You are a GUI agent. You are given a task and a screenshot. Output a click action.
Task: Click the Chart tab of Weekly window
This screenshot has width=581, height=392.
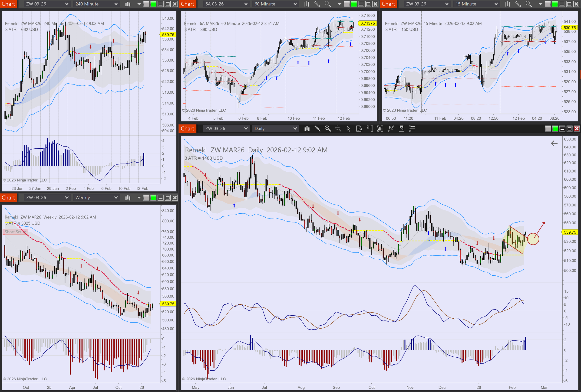point(9,198)
